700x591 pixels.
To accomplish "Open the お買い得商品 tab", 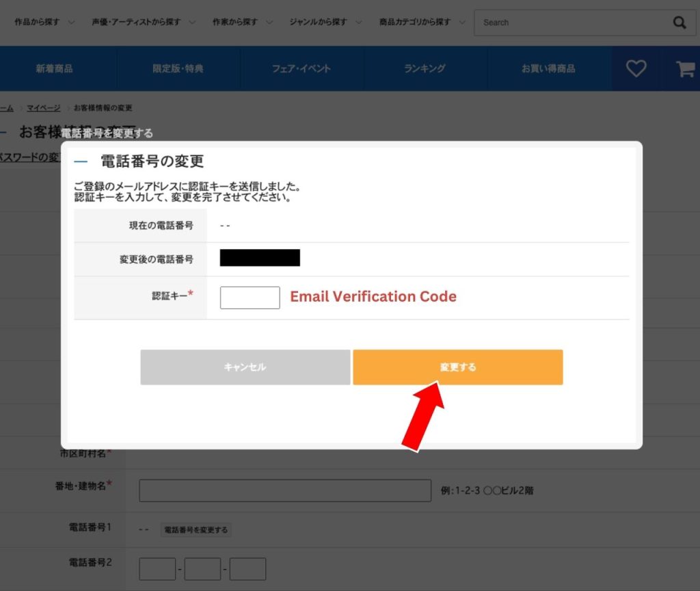I will click(549, 68).
